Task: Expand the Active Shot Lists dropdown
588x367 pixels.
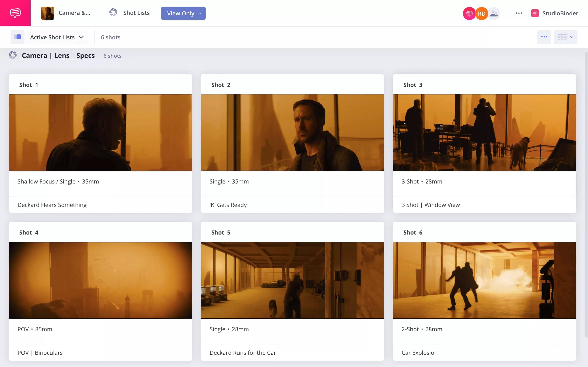Action: pos(57,37)
